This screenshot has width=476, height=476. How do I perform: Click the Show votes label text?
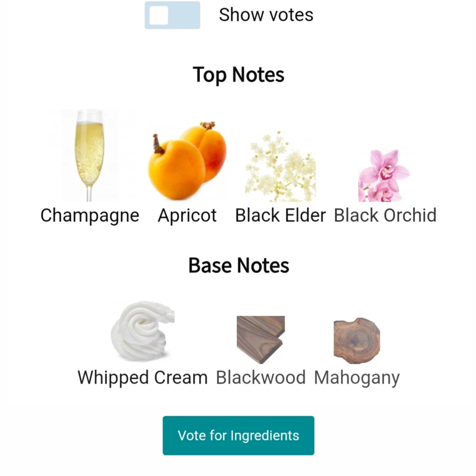coord(266,15)
